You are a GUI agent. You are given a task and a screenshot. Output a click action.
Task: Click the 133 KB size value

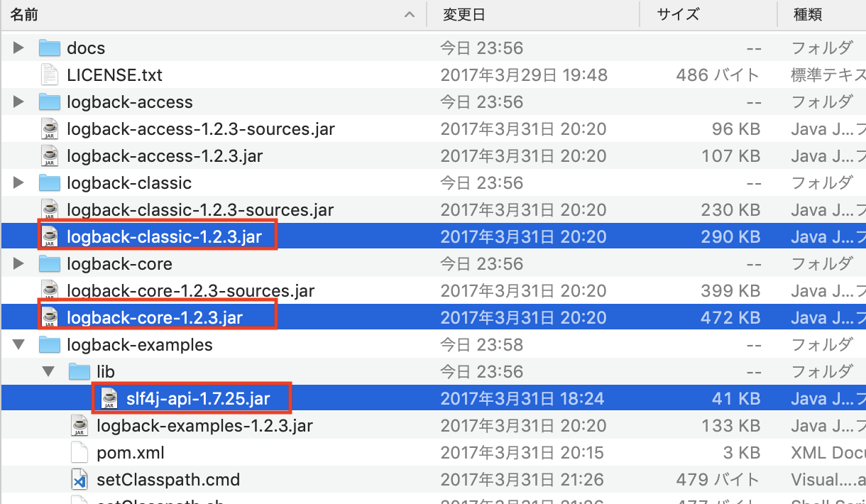point(730,426)
